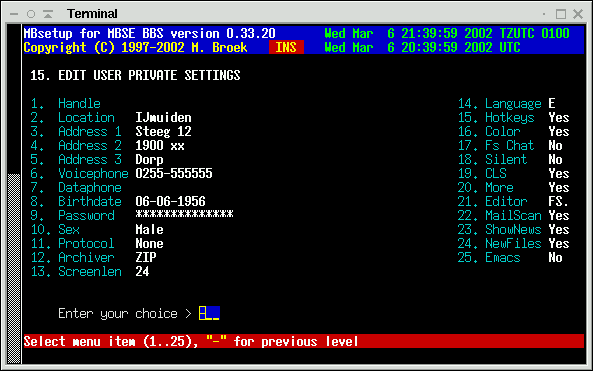The width and height of the screenshot is (593, 371).
Task: Click the value 1900 xx
Action: coord(160,145)
